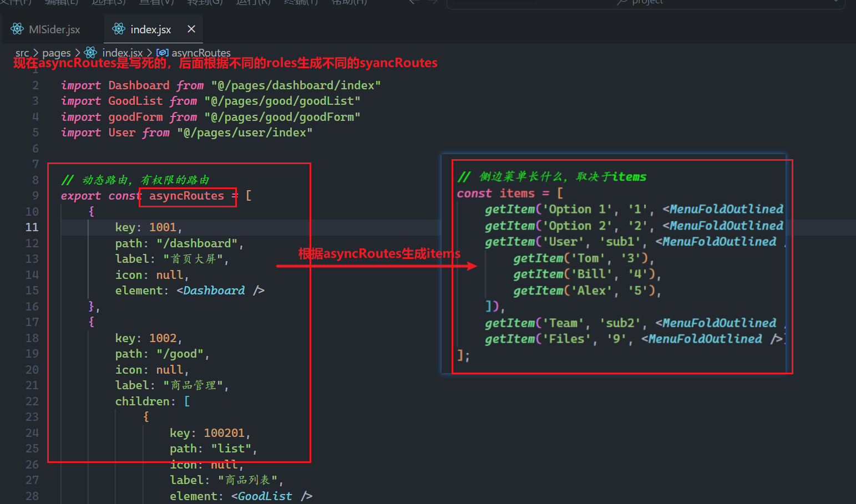
Task: Click line number 11 in the gutter
Action: [x=32, y=227]
